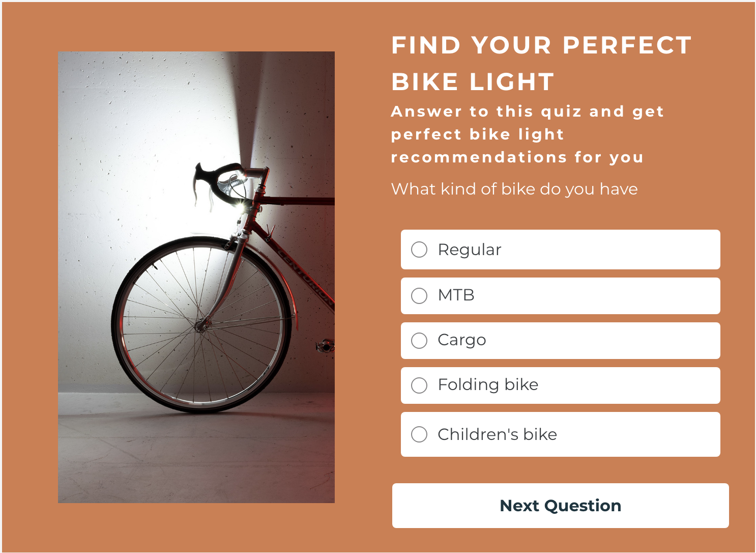The width and height of the screenshot is (756, 553).
Task: Click the 'Children's bike' label text
Action: 498,434
